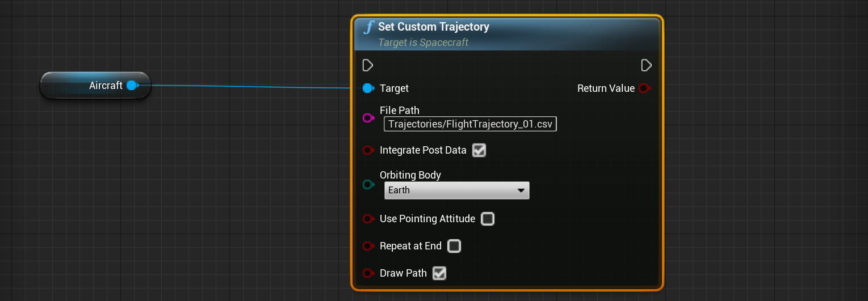Click the blue Target input pin
The image size is (868, 301).
[368, 88]
